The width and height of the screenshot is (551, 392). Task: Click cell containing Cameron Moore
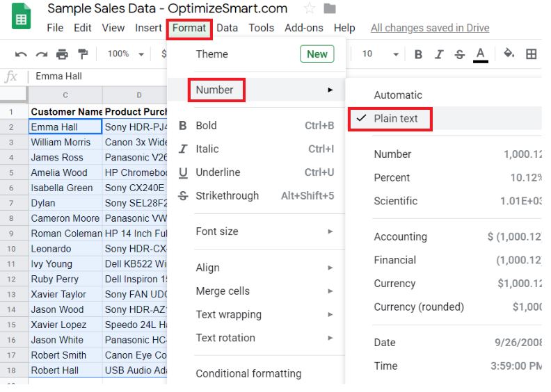[65, 218]
